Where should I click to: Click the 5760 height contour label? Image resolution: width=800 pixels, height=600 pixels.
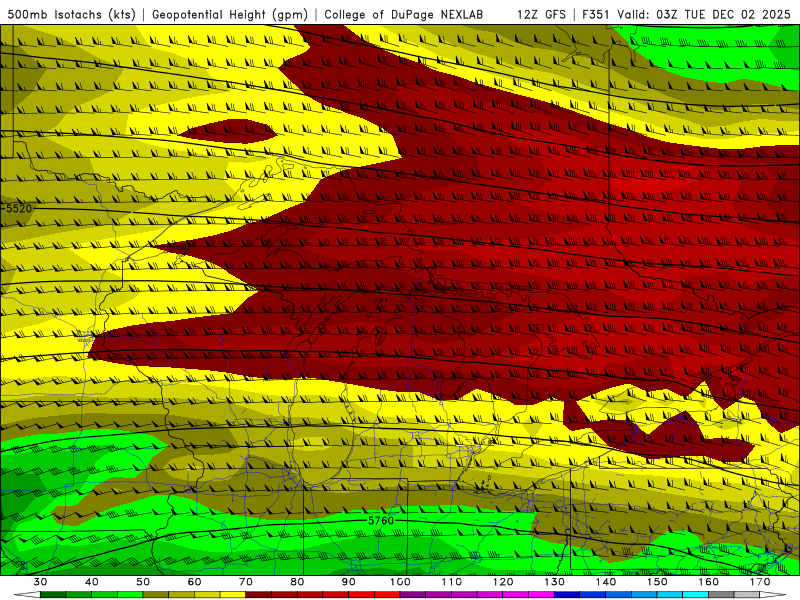[x=381, y=520]
